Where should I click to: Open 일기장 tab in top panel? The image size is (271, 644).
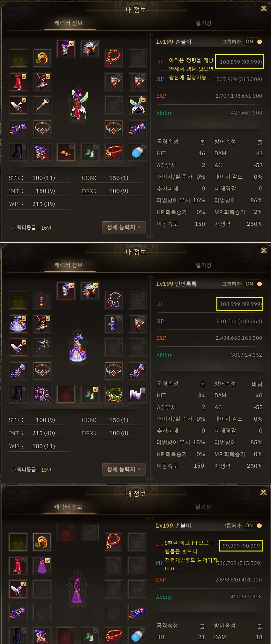pyautogui.click(x=203, y=23)
